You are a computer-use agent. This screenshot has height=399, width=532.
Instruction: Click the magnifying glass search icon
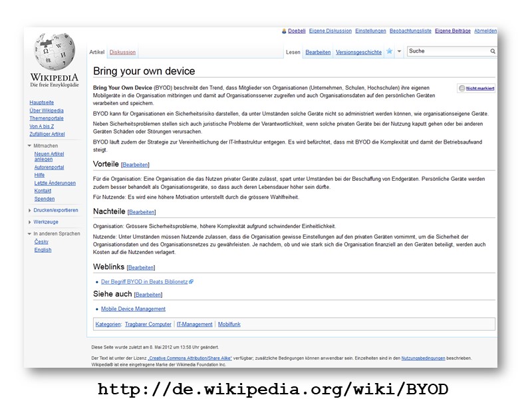(493, 51)
